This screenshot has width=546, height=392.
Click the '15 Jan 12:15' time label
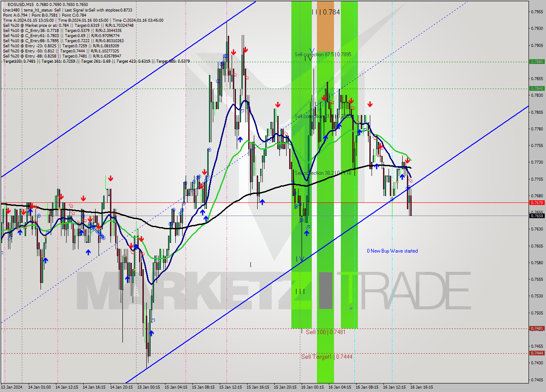point(230,387)
